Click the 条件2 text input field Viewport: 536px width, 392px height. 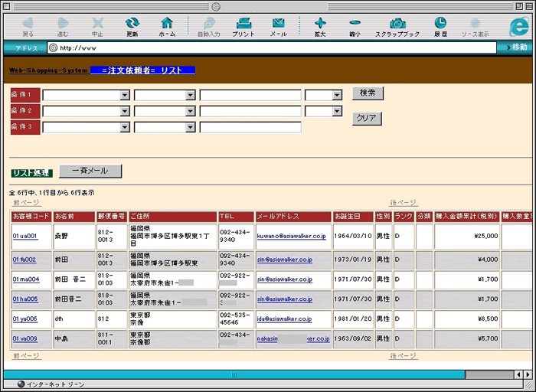[x=250, y=111]
